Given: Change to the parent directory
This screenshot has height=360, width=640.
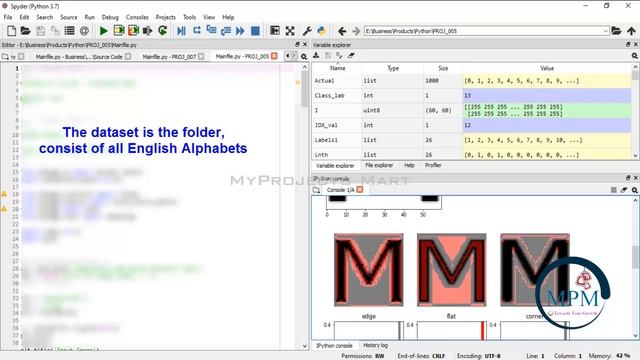Looking at the screenshot, I should point(631,31).
